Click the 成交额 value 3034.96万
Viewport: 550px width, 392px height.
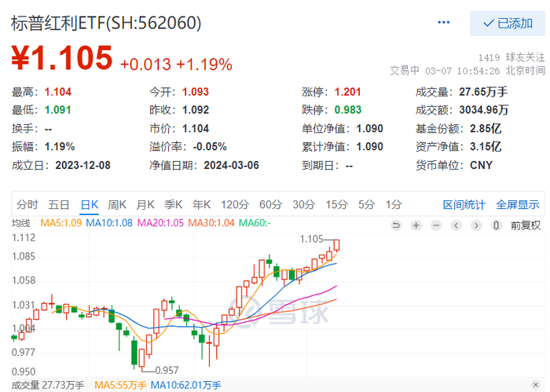coord(484,110)
